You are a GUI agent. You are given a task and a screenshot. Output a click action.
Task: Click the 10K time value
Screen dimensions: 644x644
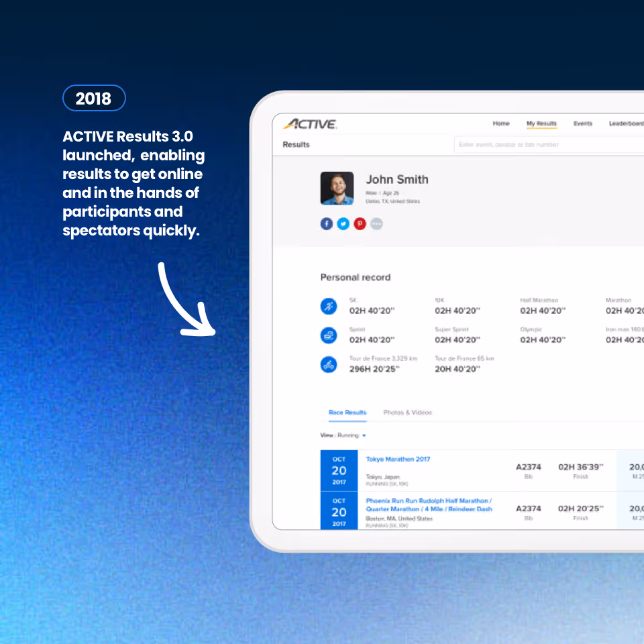pyautogui.click(x=458, y=311)
